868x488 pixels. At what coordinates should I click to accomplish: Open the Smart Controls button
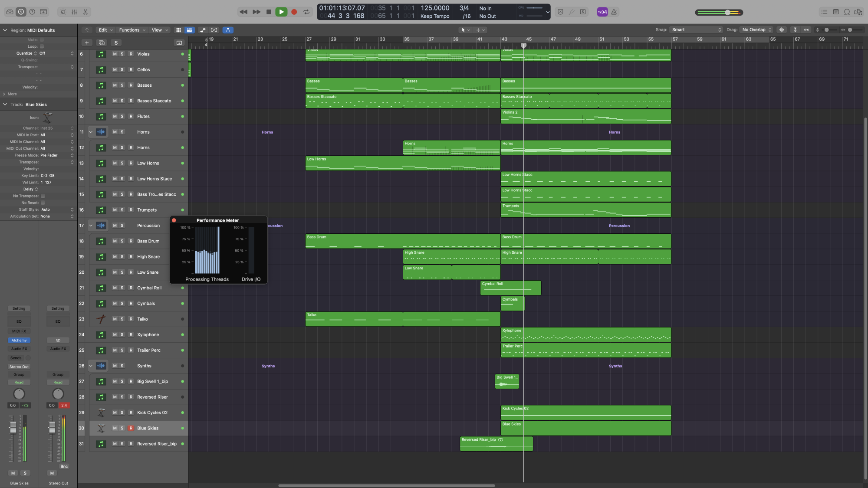[x=63, y=12]
